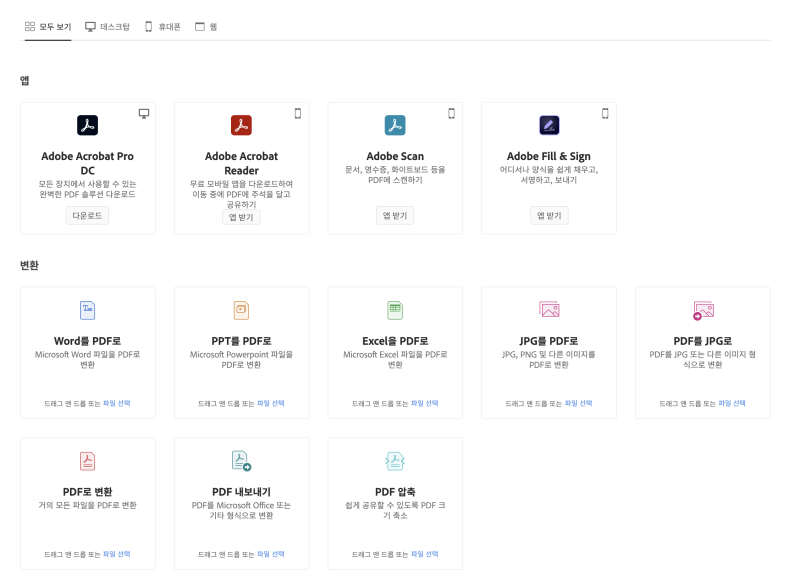Click the Word를 PDF로 document icon

87,310
